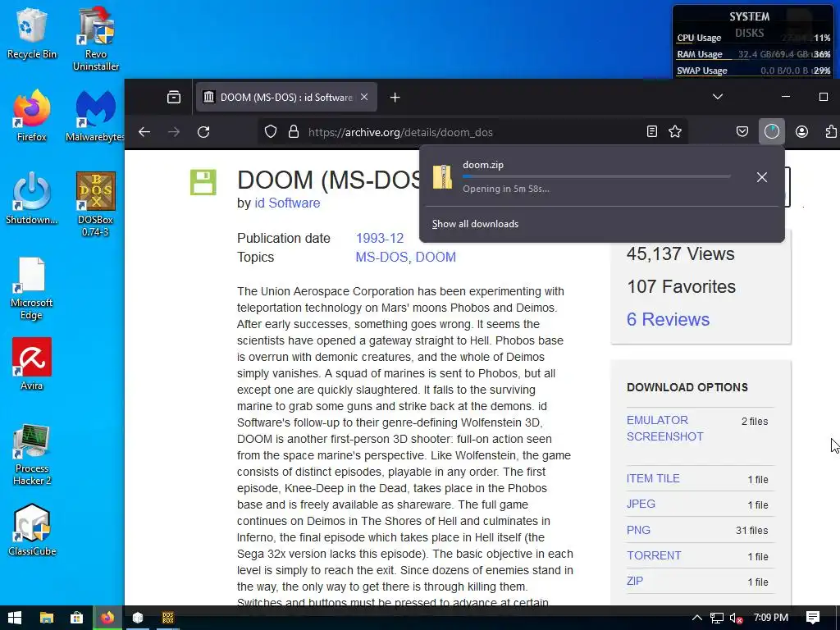Click Firefox taskbar button
Image resolution: width=840 pixels, height=630 pixels.
pos(107,618)
